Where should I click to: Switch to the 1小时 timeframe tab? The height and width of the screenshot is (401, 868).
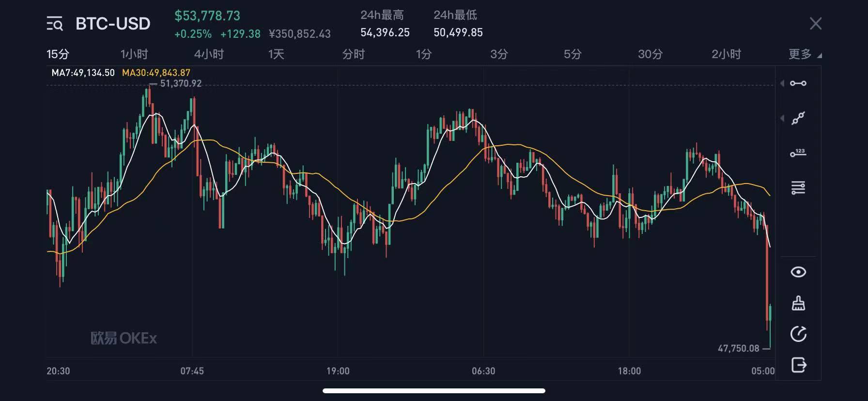pos(134,54)
